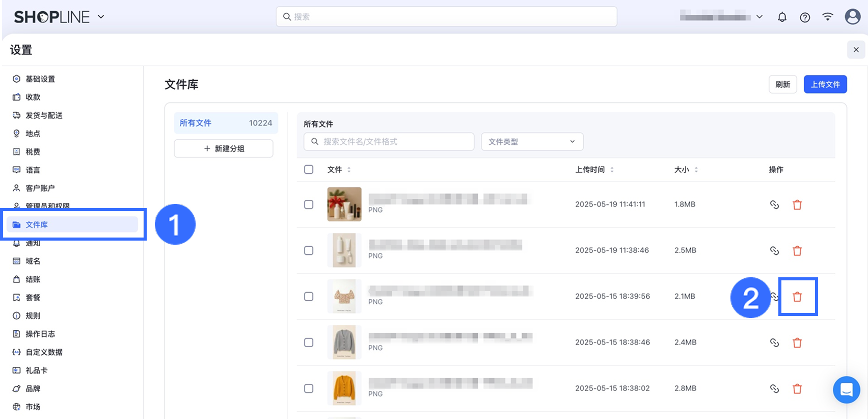
Task: Click the 上传文件 button
Action: pyautogui.click(x=825, y=85)
